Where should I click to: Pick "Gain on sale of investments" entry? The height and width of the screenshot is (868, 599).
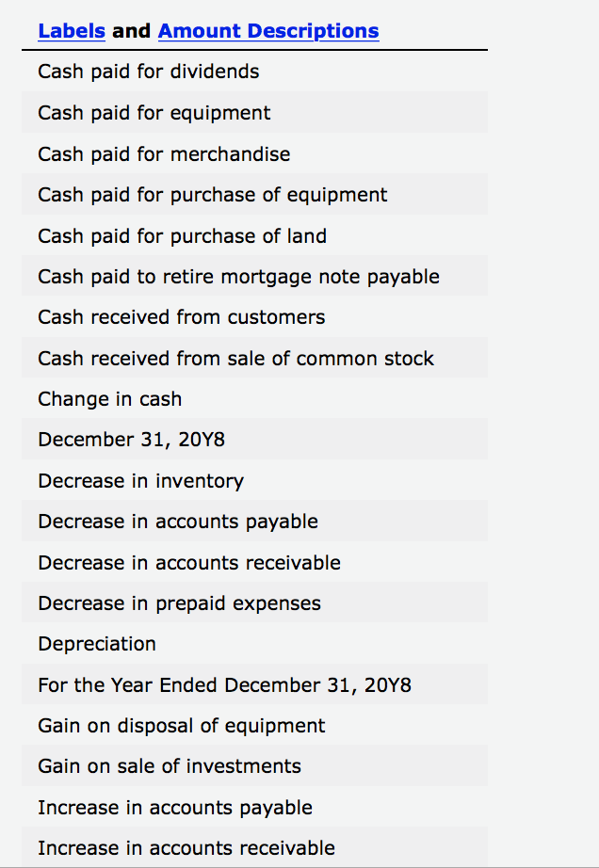pyautogui.click(x=170, y=766)
